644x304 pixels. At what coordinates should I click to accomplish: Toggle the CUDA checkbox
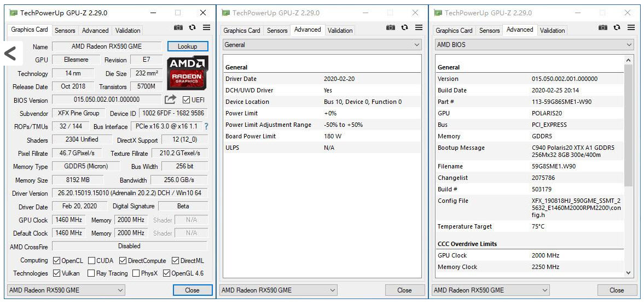pyautogui.click(x=91, y=260)
